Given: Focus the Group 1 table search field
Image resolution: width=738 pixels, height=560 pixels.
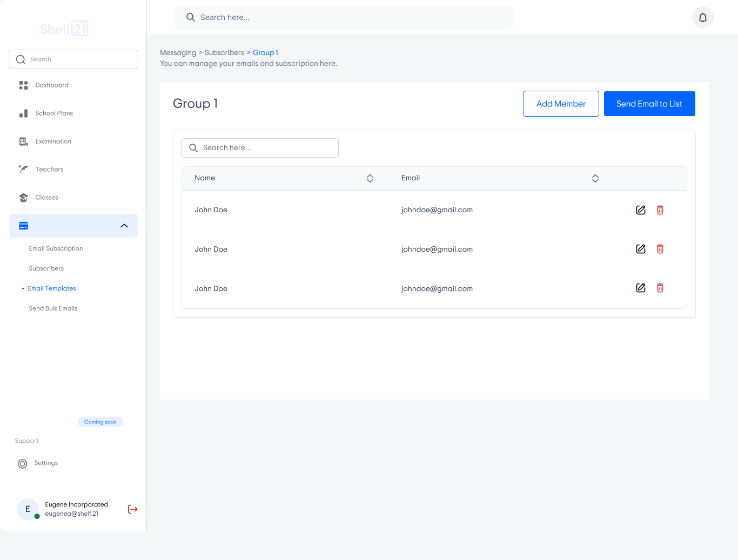Looking at the screenshot, I should [260, 148].
